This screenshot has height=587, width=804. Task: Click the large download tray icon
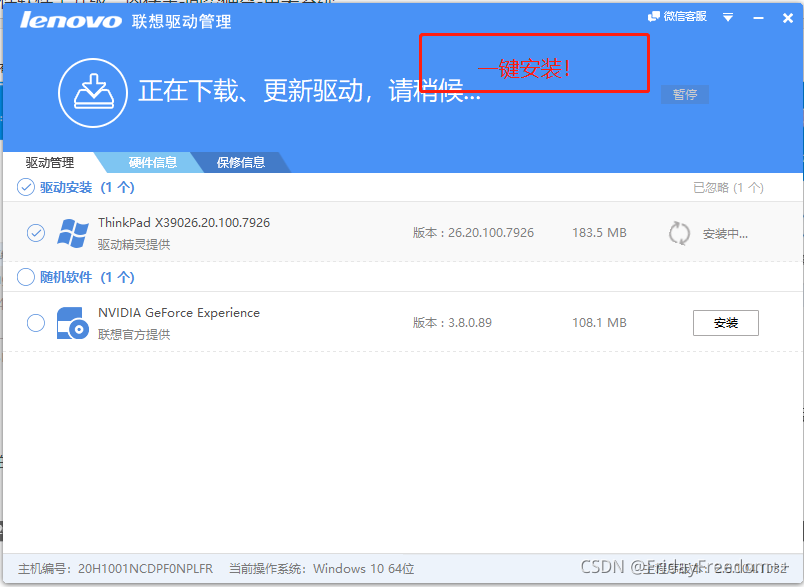(x=93, y=93)
